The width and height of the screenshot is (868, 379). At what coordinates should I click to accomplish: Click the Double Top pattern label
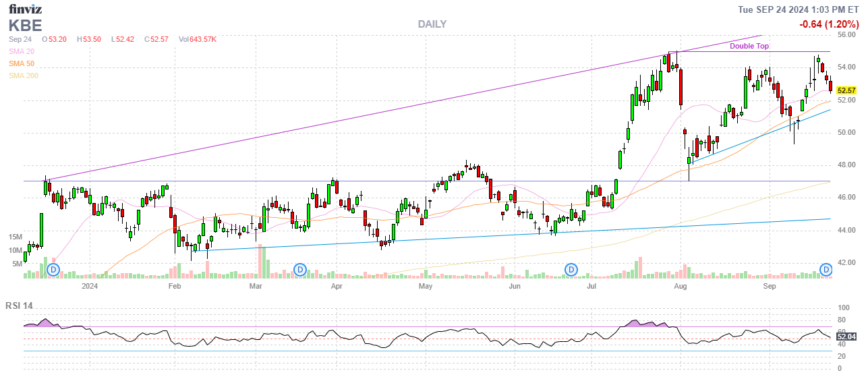click(x=749, y=46)
